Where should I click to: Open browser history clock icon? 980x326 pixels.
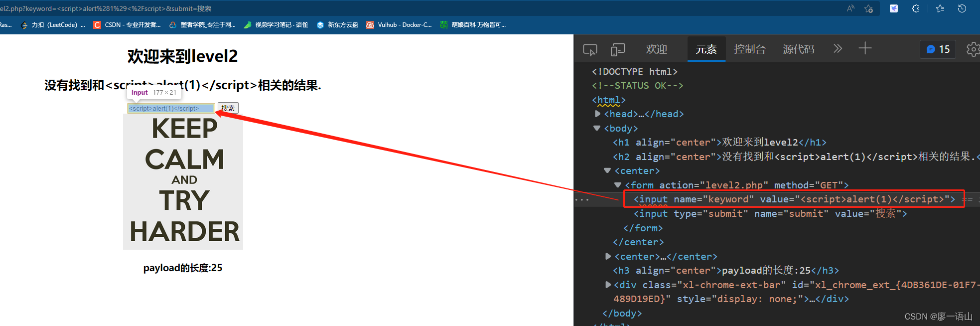point(962,8)
